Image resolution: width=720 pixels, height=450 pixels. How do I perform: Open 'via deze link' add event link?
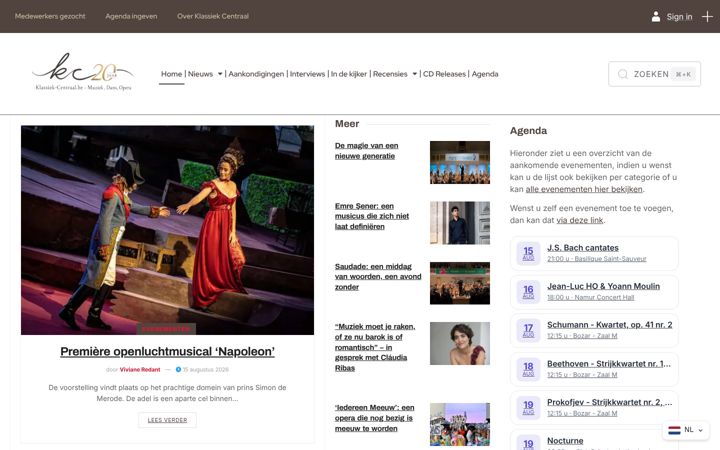click(x=579, y=220)
